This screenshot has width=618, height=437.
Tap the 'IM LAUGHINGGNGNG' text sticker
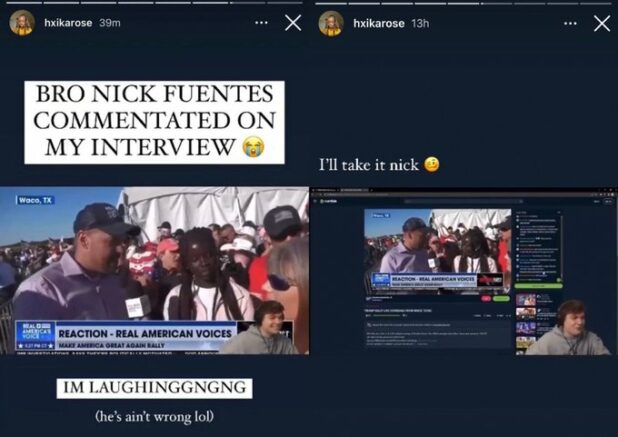pyautogui.click(x=153, y=388)
